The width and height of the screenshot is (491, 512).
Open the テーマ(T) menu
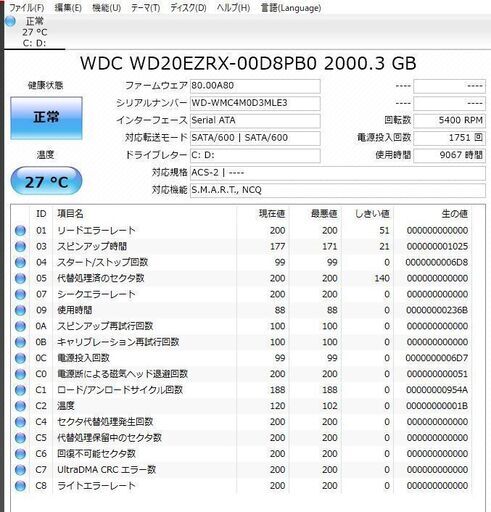coord(145,8)
